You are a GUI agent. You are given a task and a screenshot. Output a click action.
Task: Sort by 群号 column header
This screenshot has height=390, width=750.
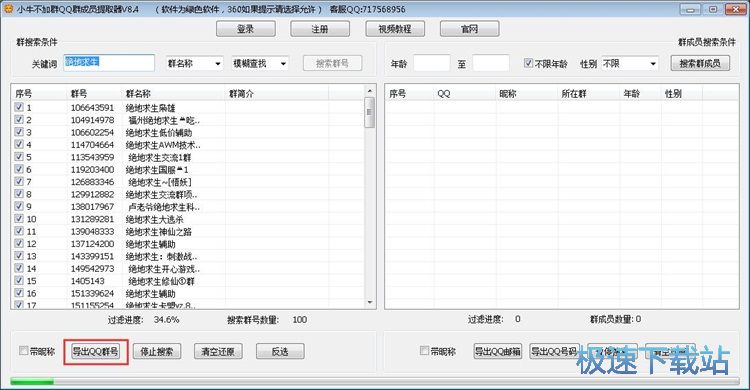[95, 93]
